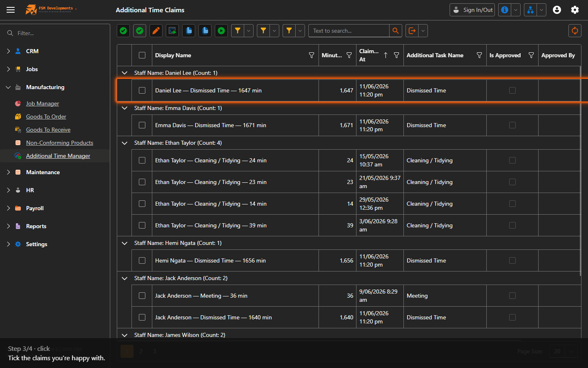Collapse the Emma Davis staff group
The width and height of the screenshot is (588, 368).
pos(125,108)
